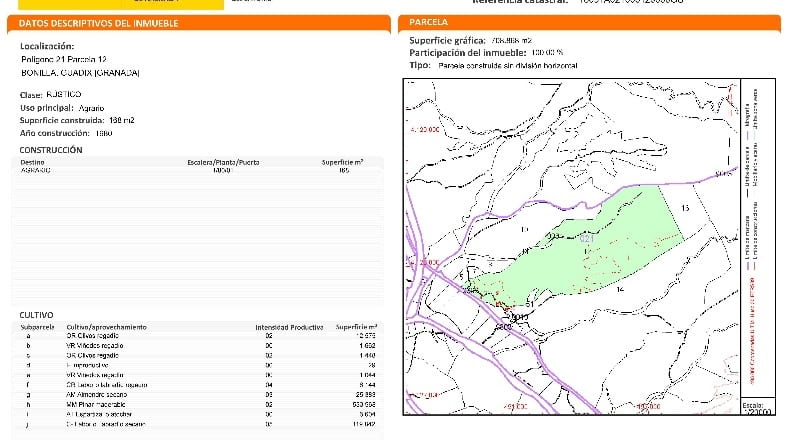The image size is (790, 440).
Task: Click the 'Escala:' label beside the map
Action: pyautogui.click(x=753, y=405)
